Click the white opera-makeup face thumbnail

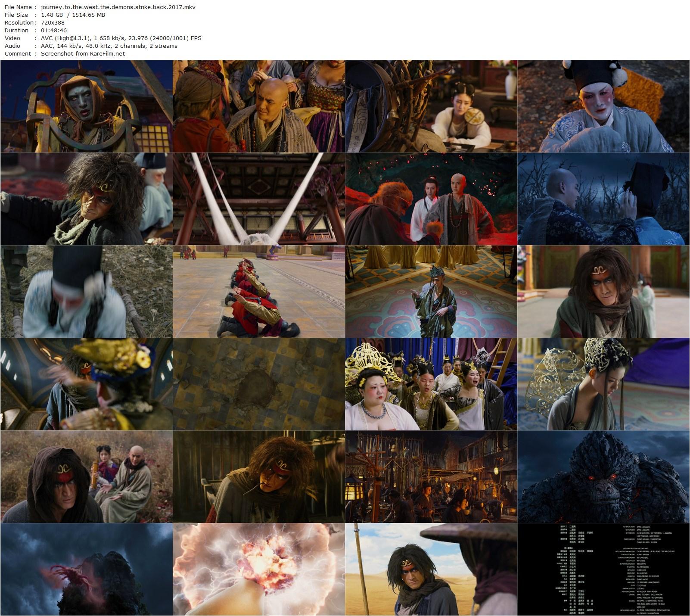pos(603,106)
